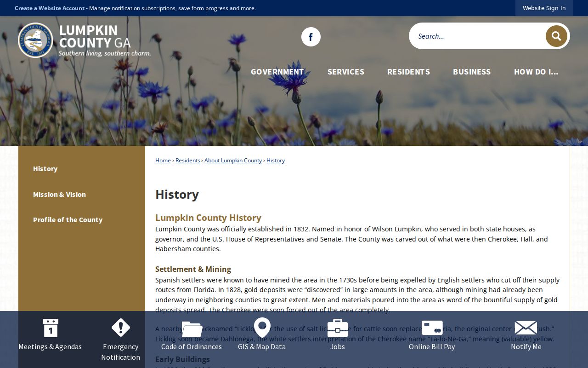Click the Settlement & Mining subheading
Image resolution: width=588 pixels, height=368 pixels.
193,269
